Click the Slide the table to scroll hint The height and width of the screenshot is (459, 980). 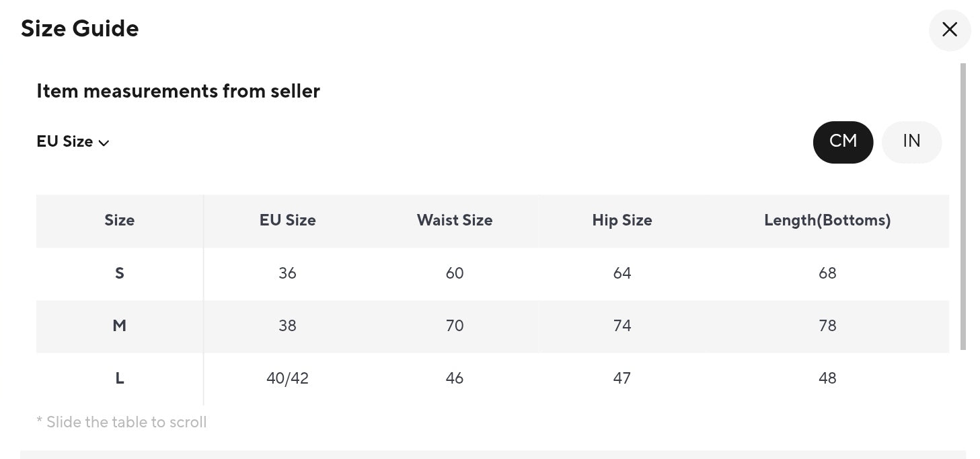click(x=122, y=422)
